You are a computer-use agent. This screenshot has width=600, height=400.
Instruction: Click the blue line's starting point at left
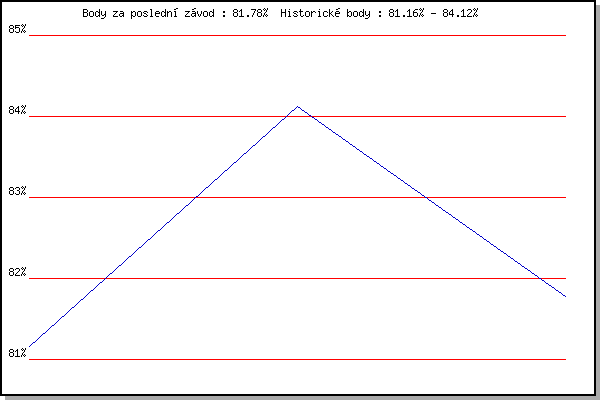pyautogui.click(x=31, y=346)
